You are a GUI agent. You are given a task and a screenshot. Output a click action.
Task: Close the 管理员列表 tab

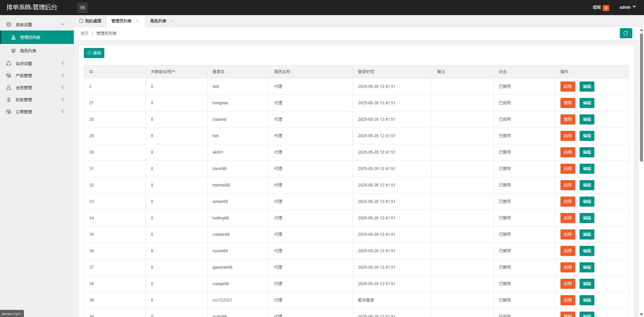pyautogui.click(x=137, y=21)
